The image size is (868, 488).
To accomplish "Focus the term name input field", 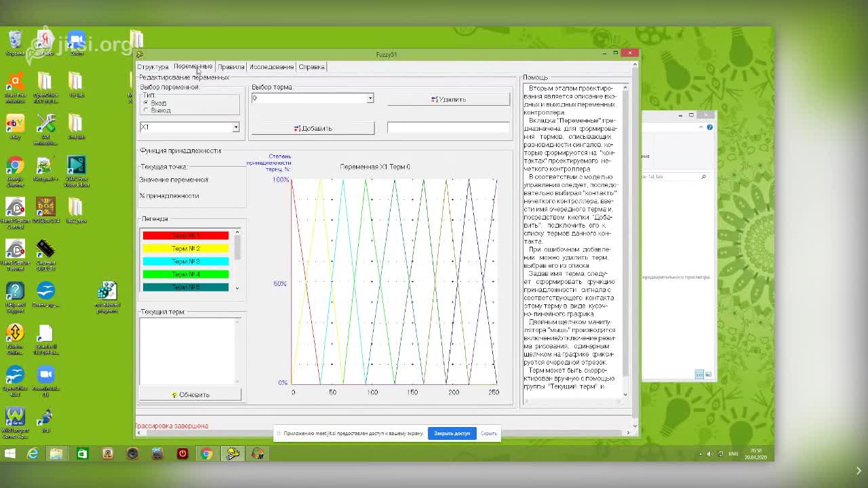I will tap(448, 127).
